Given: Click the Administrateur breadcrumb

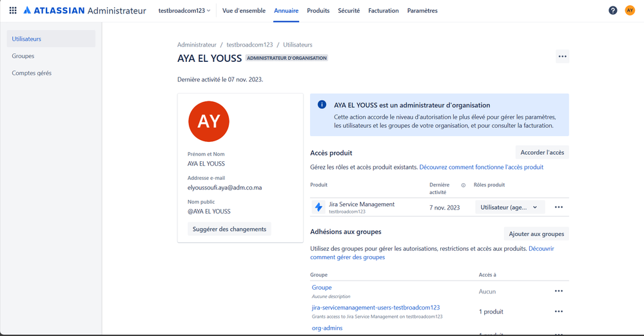Looking at the screenshot, I should point(197,44).
